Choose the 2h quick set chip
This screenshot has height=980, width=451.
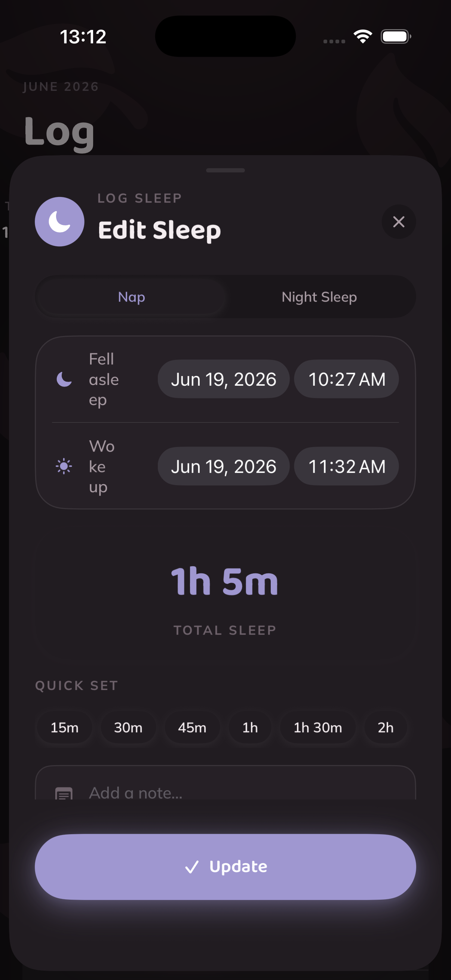[x=386, y=727]
